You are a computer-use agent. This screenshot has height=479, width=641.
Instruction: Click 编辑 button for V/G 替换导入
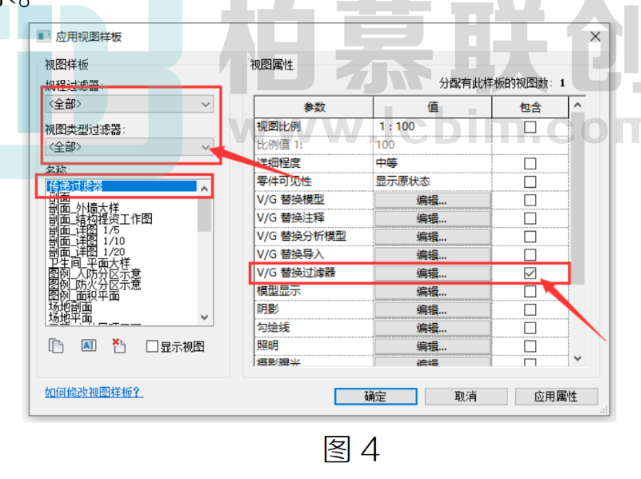pyautogui.click(x=433, y=255)
